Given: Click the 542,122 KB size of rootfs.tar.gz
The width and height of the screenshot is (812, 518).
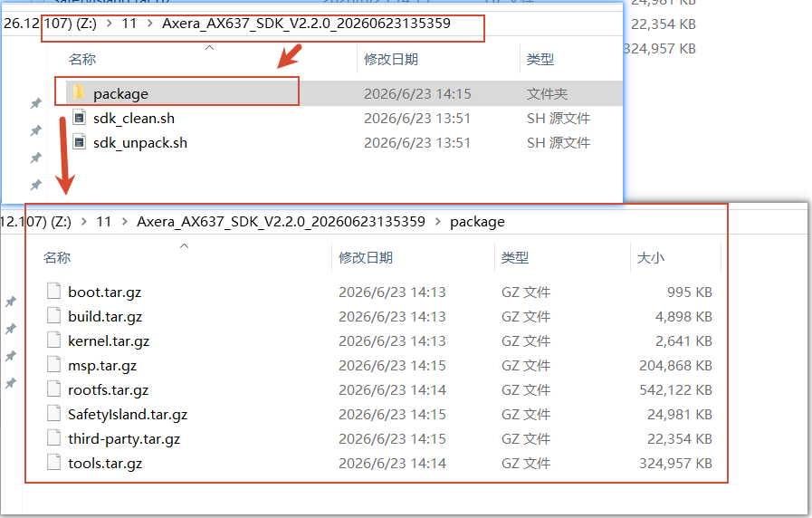Looking at the screenshot, I should pos(676,390).
